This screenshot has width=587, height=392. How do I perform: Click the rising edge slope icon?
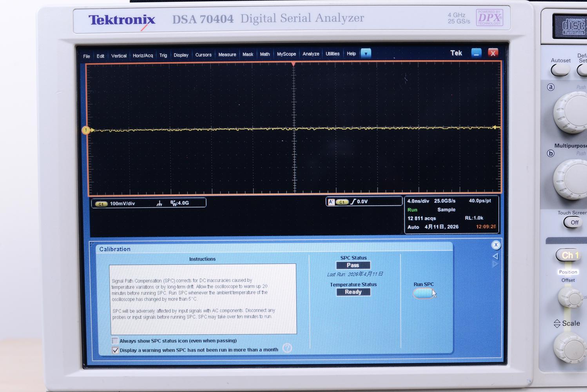[353, 201]
